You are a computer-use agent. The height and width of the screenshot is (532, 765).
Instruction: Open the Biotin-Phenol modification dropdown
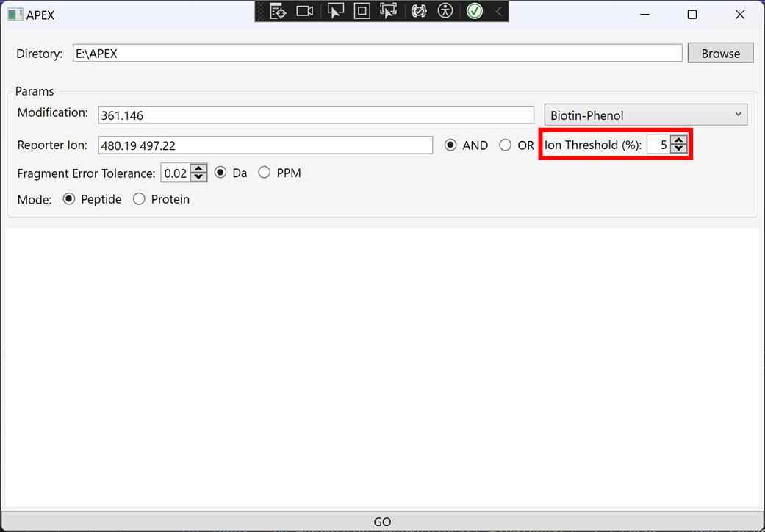pyautogui.click(x=645, y=115)
